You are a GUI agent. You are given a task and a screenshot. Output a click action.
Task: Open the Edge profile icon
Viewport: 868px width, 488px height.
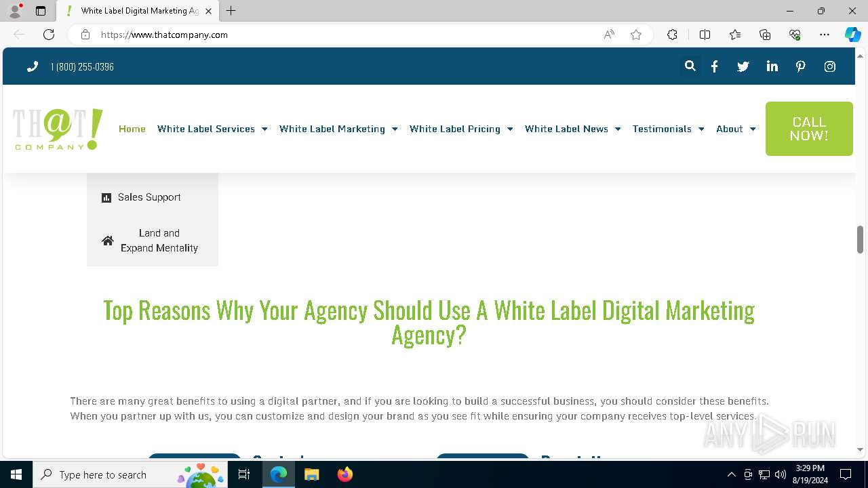pos(15,11)
